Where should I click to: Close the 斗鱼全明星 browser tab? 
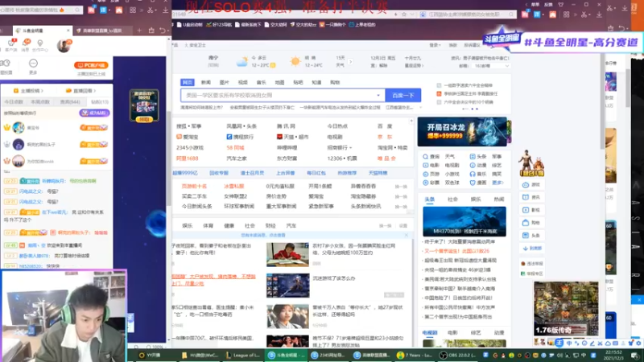(x=68, y=31)
